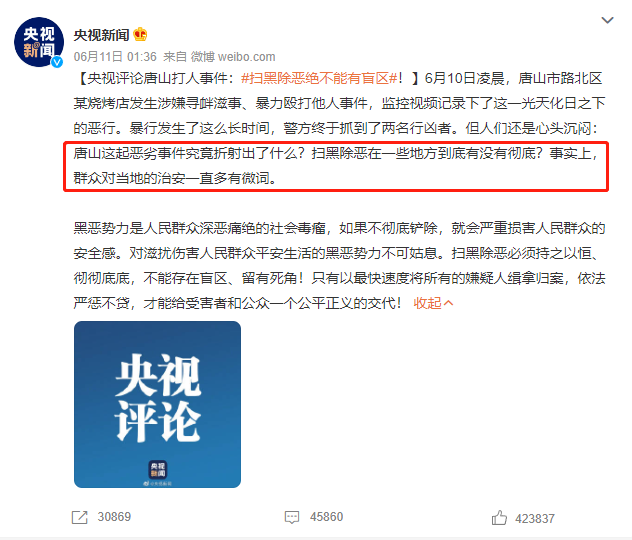Click the post timestamp 06月11日 01:36
632x540 pixels.
[115, 57]
